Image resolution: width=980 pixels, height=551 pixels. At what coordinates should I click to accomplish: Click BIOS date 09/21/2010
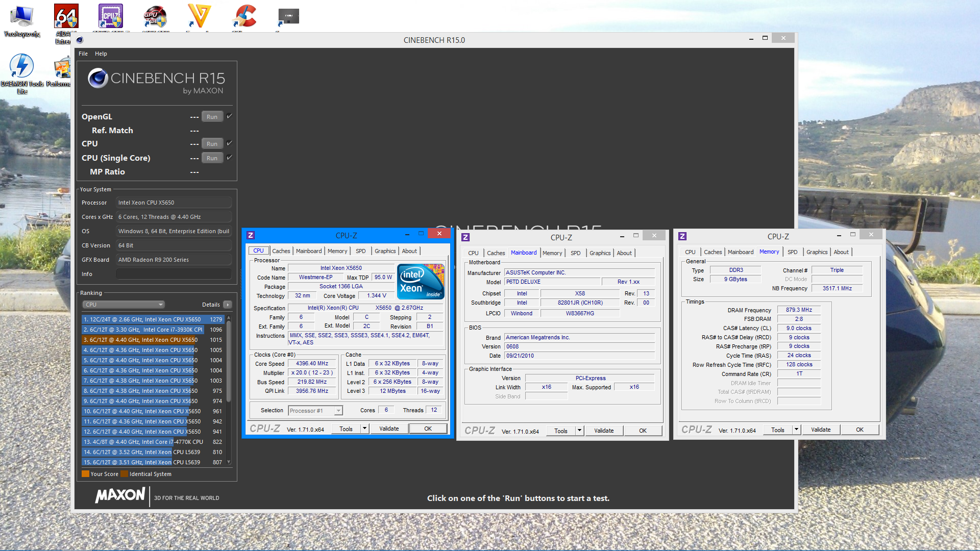[579, 356]
